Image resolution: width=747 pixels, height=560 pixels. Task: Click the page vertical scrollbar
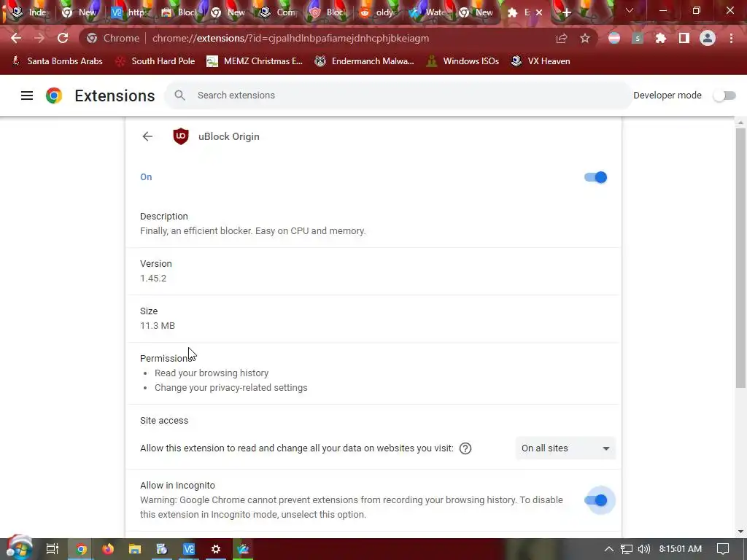pyautogui.click(x=740, y=257)
